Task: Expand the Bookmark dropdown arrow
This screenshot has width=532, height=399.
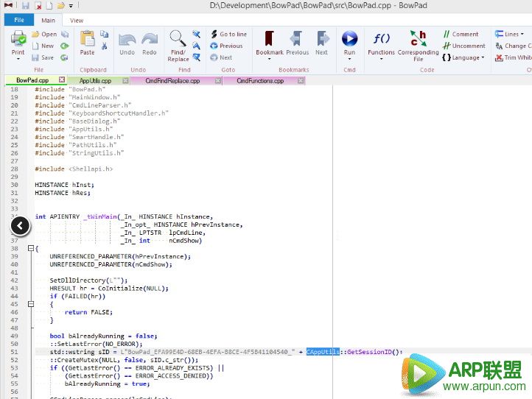Action: (x=270, y=59)
